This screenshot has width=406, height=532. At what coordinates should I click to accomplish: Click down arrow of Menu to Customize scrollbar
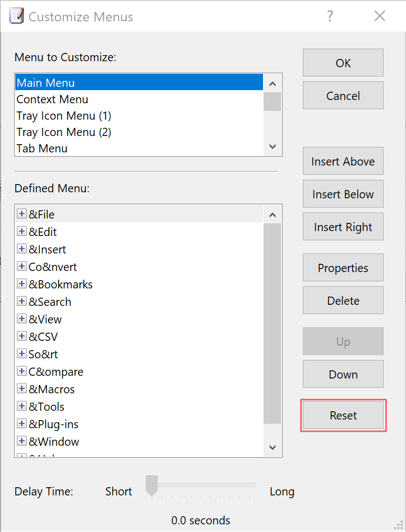coord(272,146)
